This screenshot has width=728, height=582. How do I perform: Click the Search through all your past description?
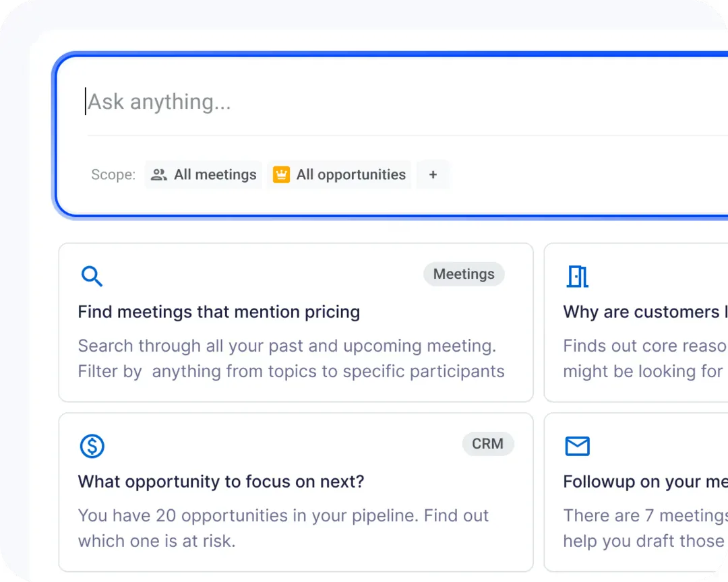(x=291, y=359)
